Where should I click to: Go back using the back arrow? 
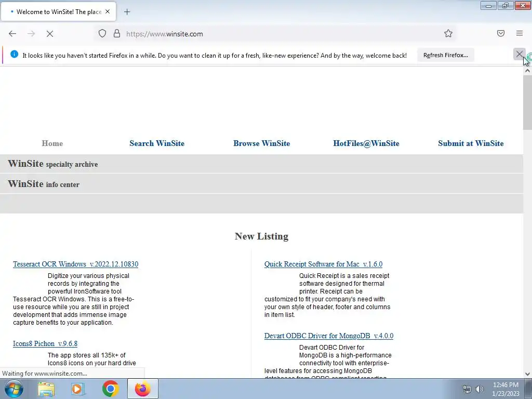click(x=12, y=34)
